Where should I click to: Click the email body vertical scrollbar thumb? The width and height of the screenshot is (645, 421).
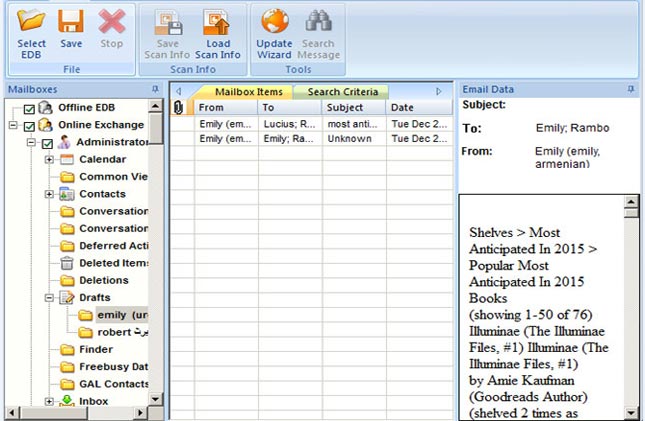[631, 213]
